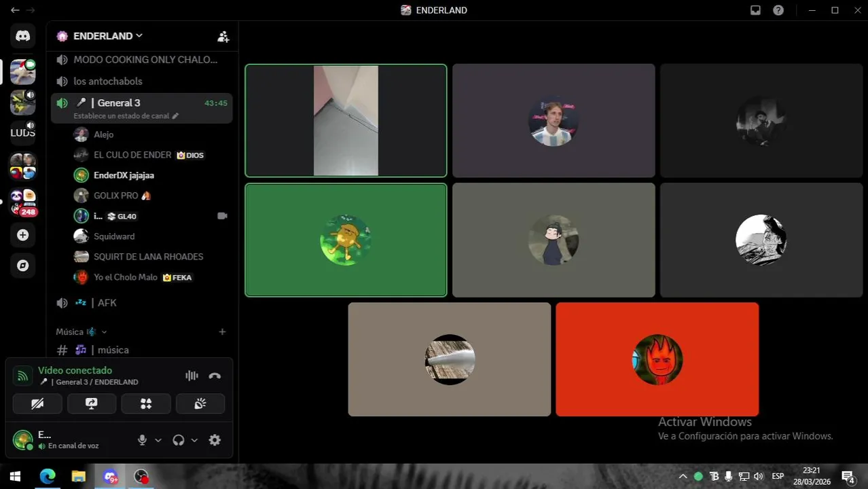Open File Explorer from taskbar
868x489 pixels.
coord(78,477)
